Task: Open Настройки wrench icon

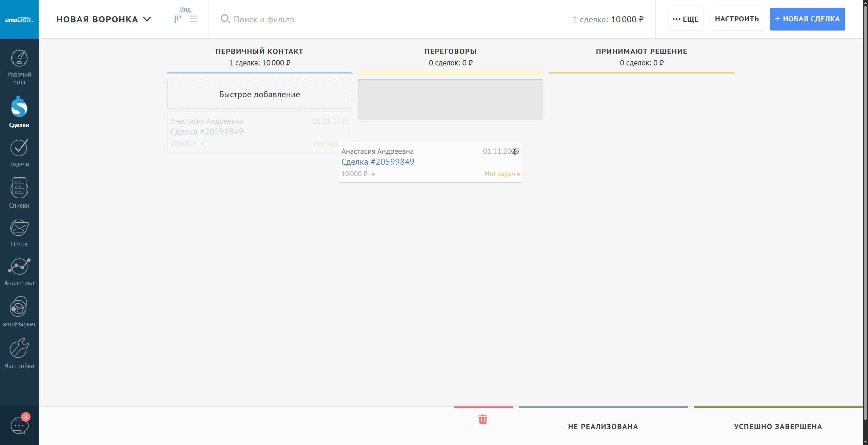Action: click(x=19, y=353)
